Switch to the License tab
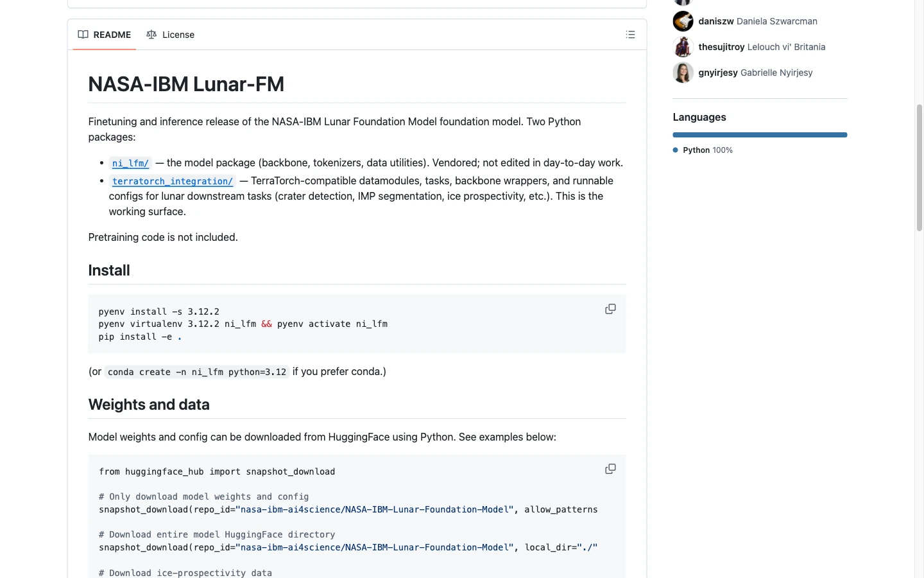The height and width of the screenshot is (578, 924). [171, 35]
